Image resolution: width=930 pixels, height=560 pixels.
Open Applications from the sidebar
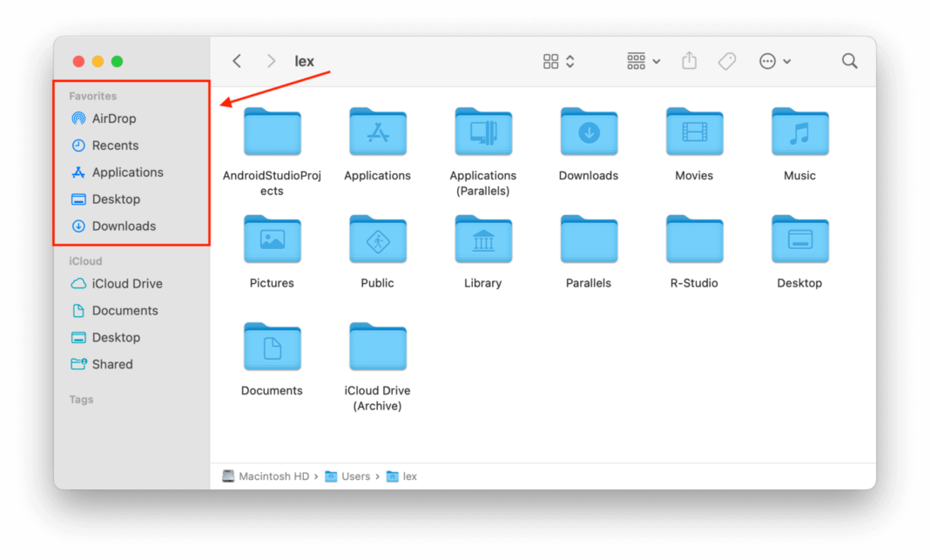(x=127, y=172)
